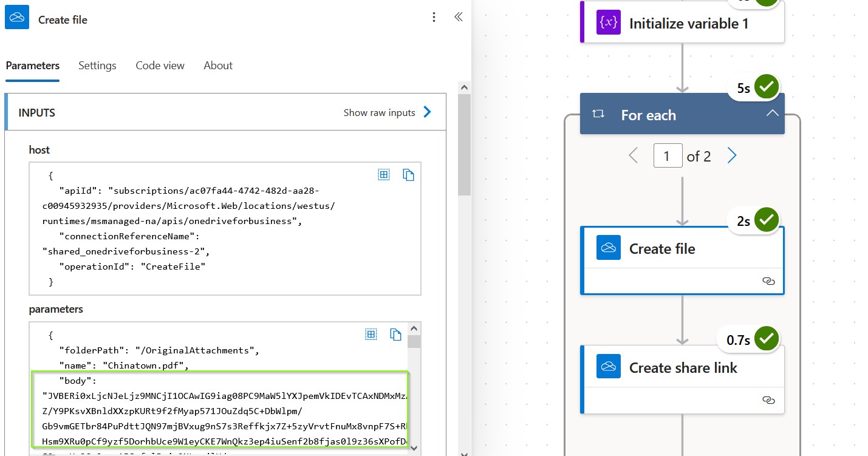Click the OneDrive icon on Create share link
Viewport: 868px width, 456px height.
pos(608,367)
